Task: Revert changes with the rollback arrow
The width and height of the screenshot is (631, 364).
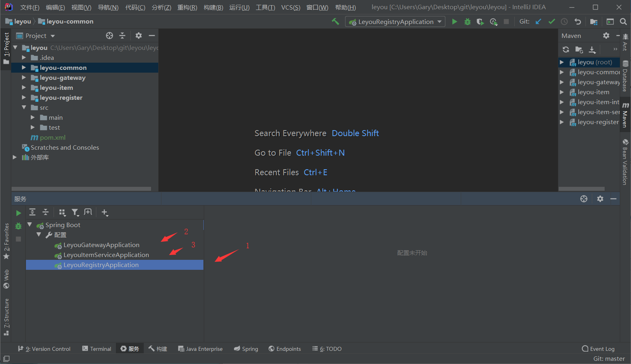Action: click(x=577, y=22)
